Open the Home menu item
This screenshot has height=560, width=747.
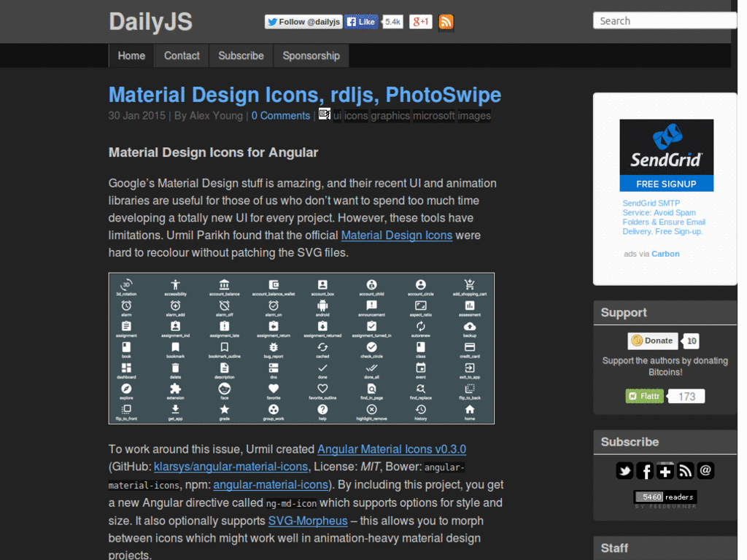pyautogui.click(x=131, y=55)
